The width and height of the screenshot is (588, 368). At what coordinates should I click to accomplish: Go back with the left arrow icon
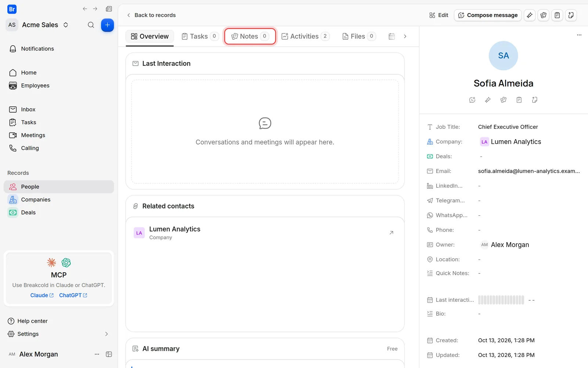[85, 9]
